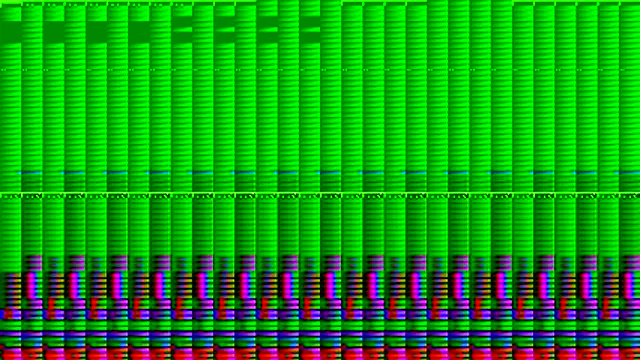640x360 pixels.
Task: Click the first dark green block at top-left
Action: (11, 32)
